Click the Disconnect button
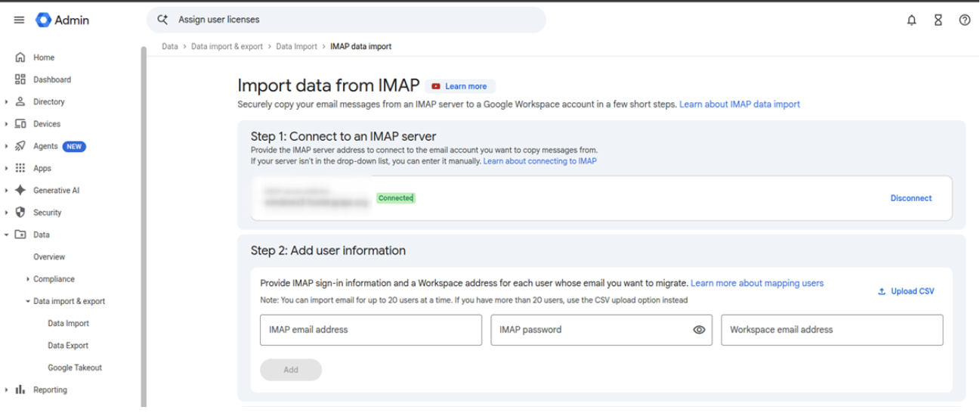This screenshot has width=980, height=413. pos(910,198)
